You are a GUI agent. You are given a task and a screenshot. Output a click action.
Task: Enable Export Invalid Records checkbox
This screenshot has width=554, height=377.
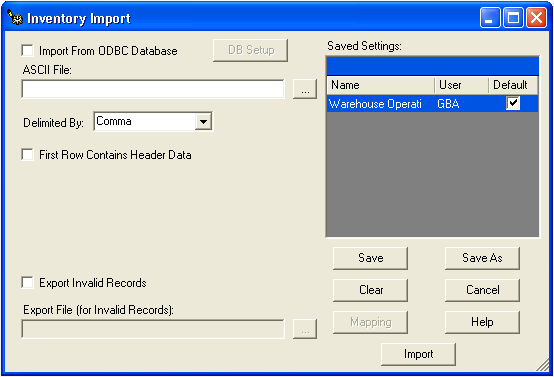[x=28, y=283]
